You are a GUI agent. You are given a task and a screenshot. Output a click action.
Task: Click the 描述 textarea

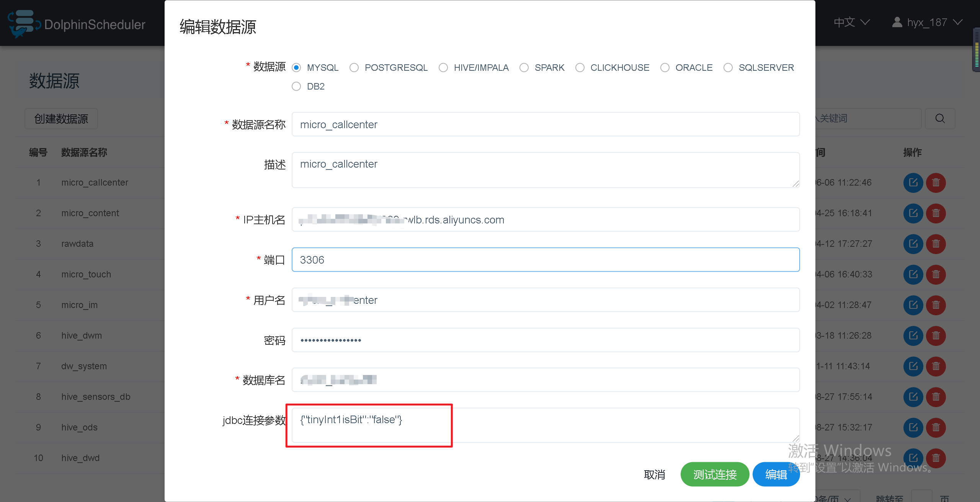tap(546, 170)
